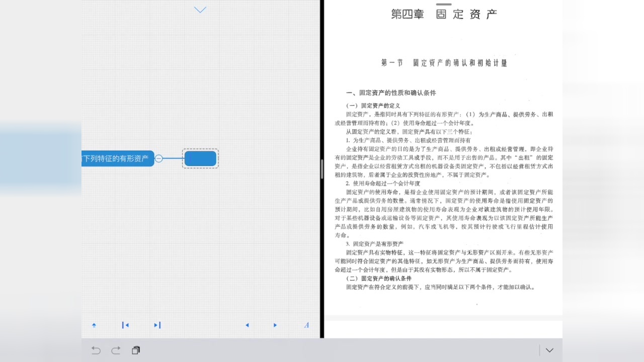Tap sentence 从固定资产的定义看,固定资产具有以下三个特征
Viewport: 644px width, 362px height.
(x=409, y=132)
